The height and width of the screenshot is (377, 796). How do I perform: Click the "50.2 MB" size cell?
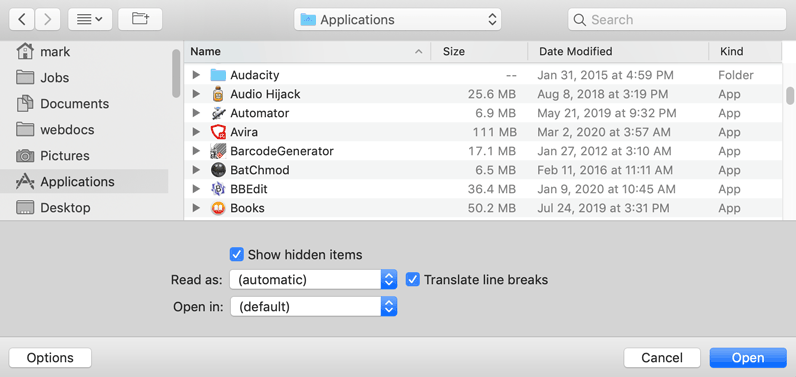(491, 208)
